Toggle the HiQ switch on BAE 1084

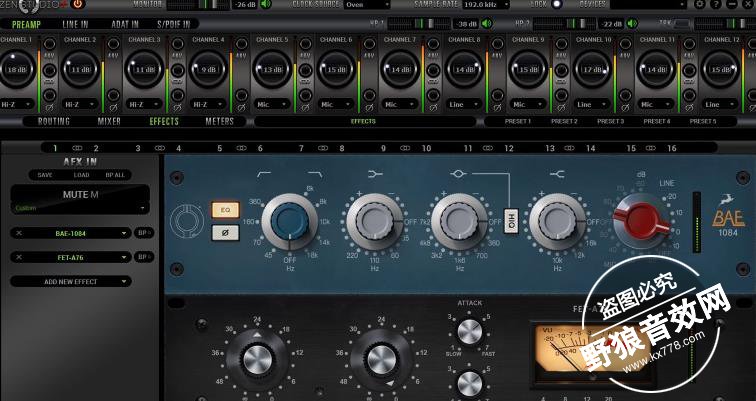511,221
